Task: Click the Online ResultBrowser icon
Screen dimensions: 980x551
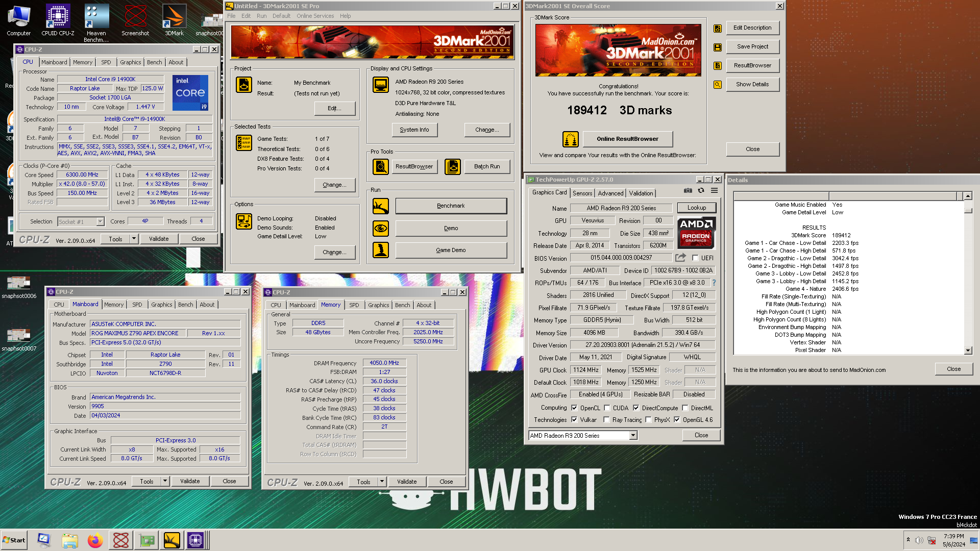Action: tap(571, 139)
